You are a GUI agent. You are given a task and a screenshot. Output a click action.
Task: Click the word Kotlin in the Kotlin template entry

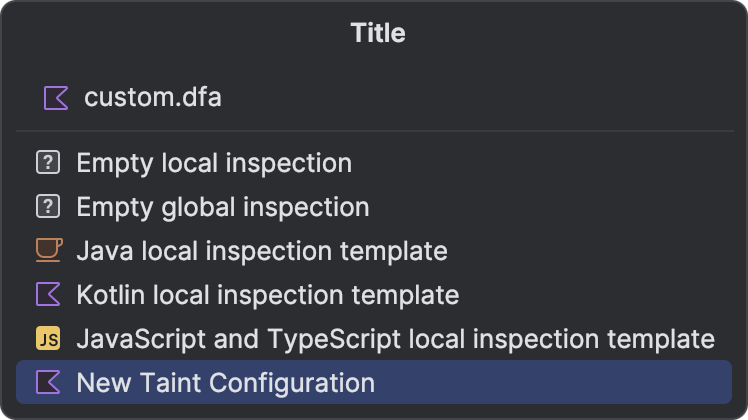[x=111, y=294]
